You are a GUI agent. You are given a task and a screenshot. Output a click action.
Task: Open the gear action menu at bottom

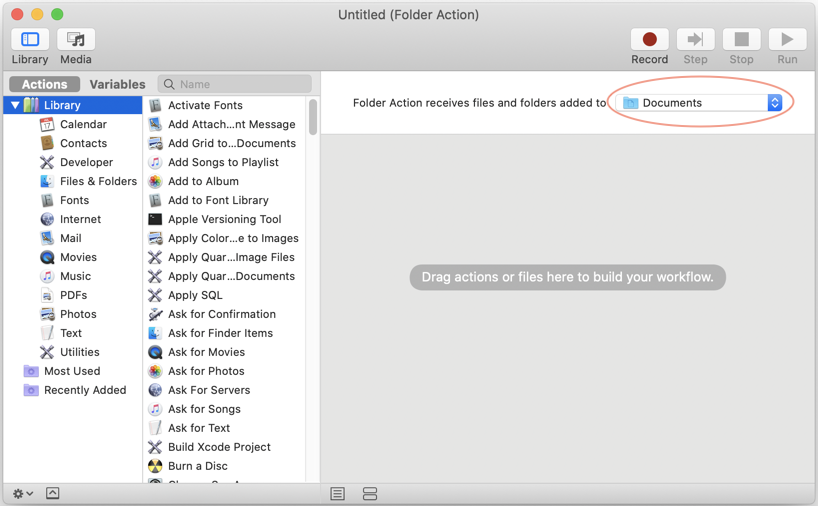tap(23, 493)
